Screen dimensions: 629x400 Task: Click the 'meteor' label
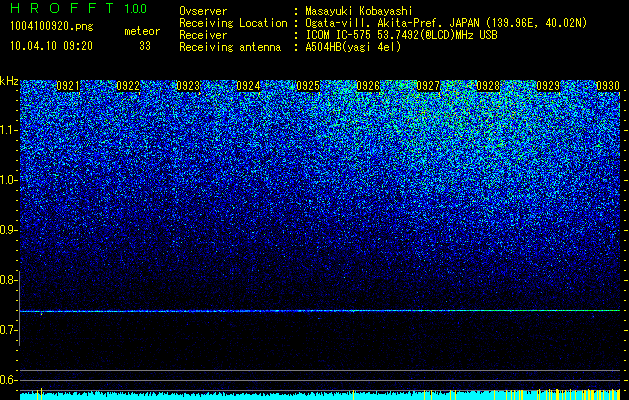142,31
